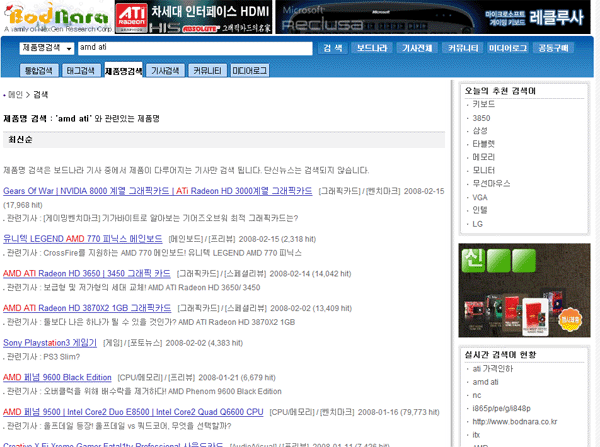Open the 기사전체 navigation item

419,48
